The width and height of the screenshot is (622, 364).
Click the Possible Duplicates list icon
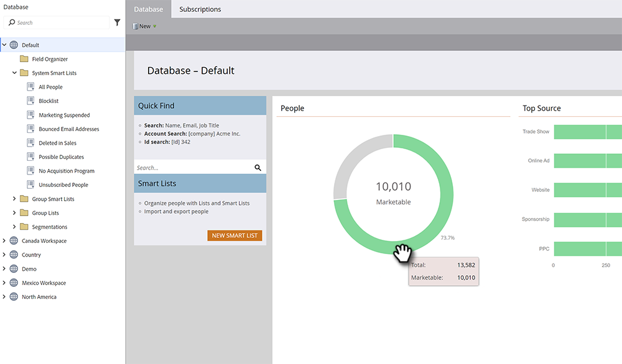[x=30, y=157]
